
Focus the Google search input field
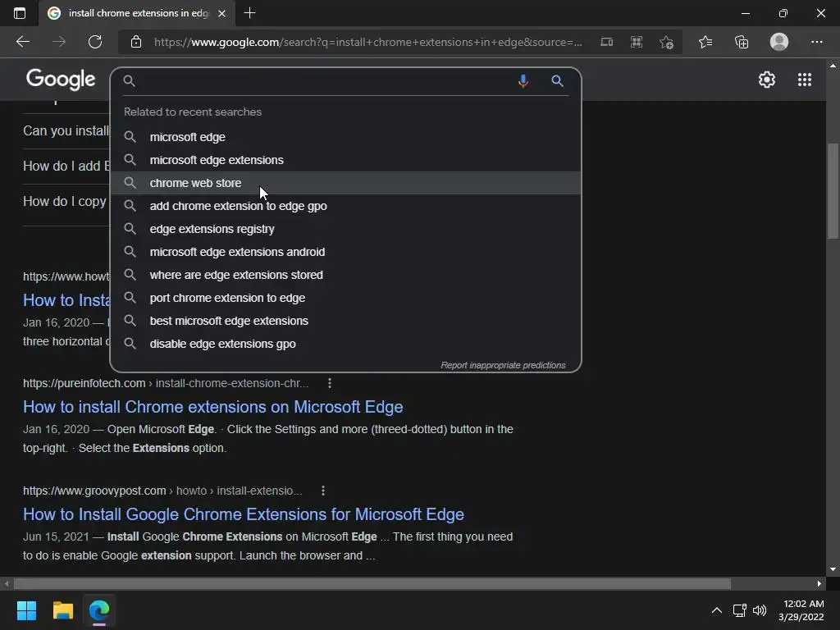[324, 81]
